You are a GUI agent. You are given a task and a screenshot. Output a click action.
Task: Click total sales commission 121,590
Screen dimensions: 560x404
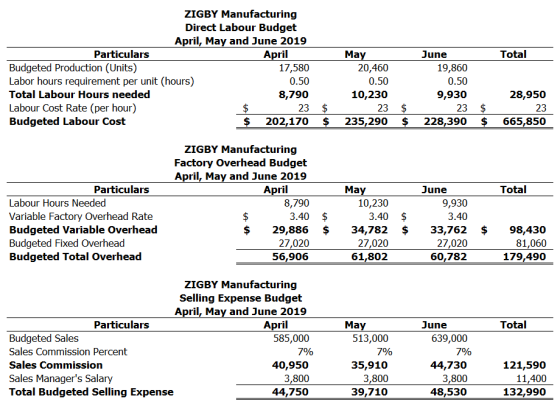(524, 365)
